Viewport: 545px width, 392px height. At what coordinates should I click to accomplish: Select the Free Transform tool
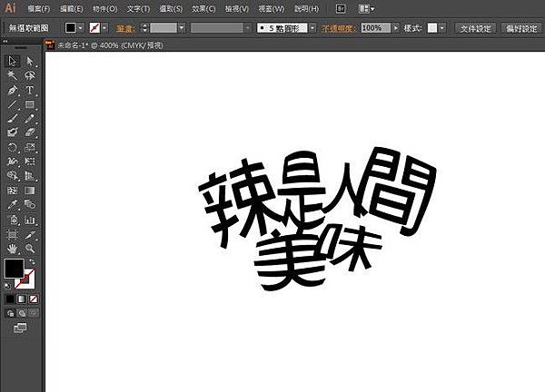pos(30,162)
